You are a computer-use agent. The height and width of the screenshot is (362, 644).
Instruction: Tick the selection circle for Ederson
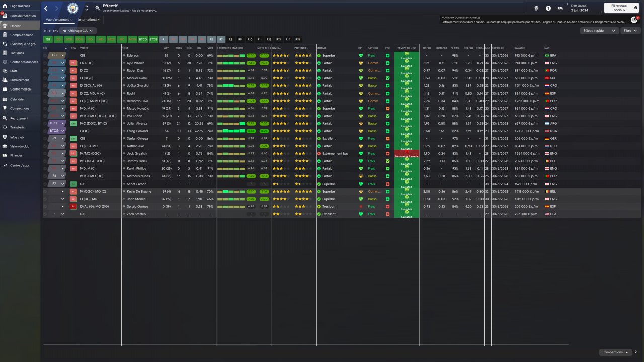click(x=45, y=55)
